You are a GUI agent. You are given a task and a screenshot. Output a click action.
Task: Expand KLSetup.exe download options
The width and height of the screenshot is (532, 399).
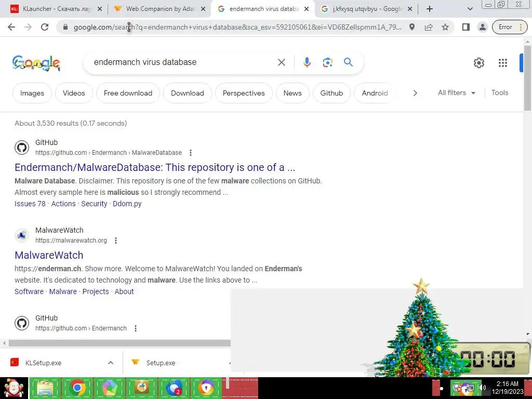click(x=110, y=363)
